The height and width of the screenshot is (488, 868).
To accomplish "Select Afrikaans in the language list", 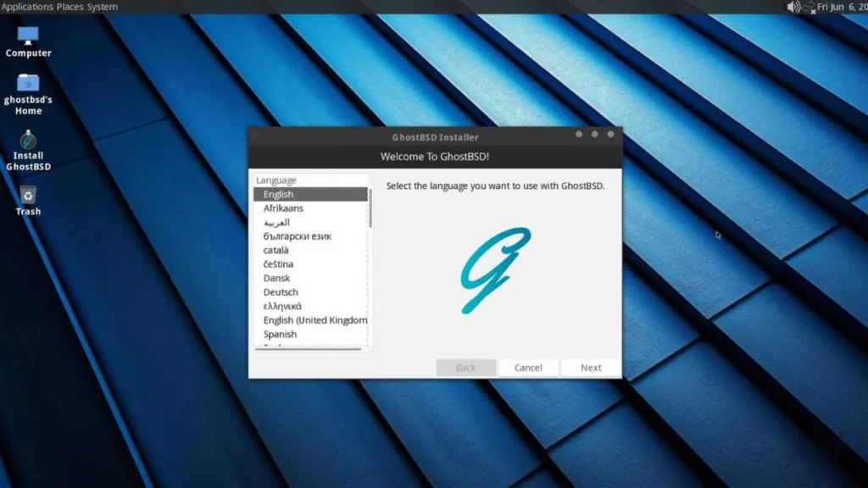I will (310, 208).
